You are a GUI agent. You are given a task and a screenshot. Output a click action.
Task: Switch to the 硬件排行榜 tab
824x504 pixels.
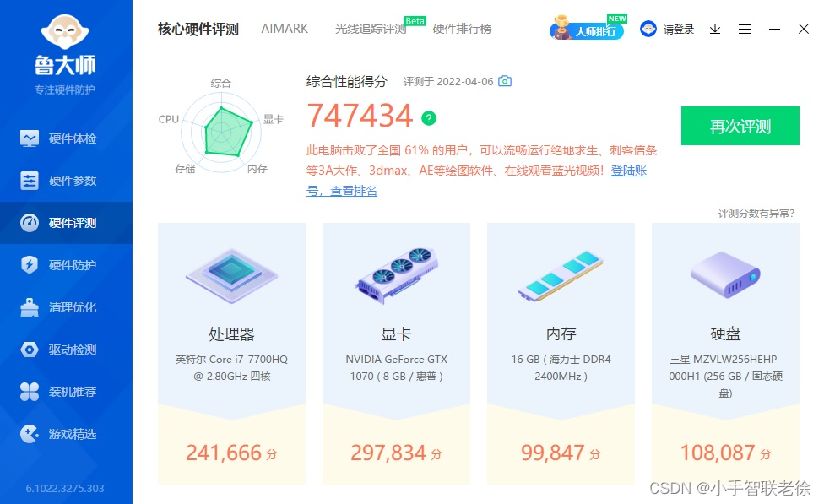(x=462, y=29)
